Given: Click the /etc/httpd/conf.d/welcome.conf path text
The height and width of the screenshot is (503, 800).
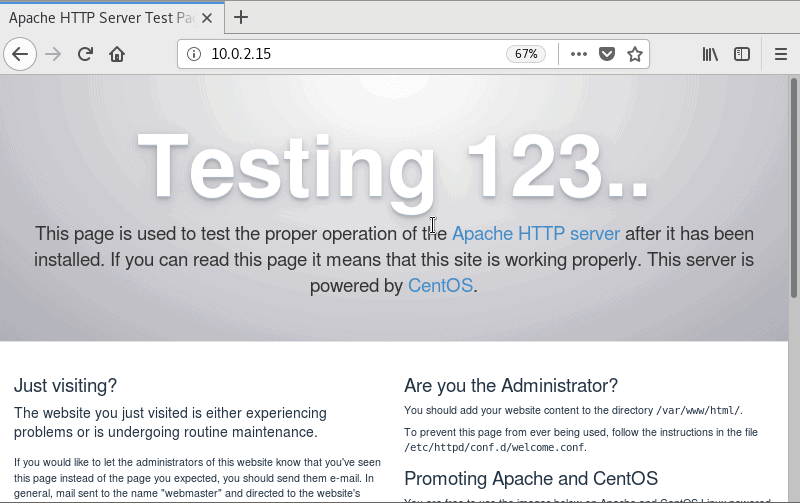Looking at the screenshot, I should pos(494,447).
